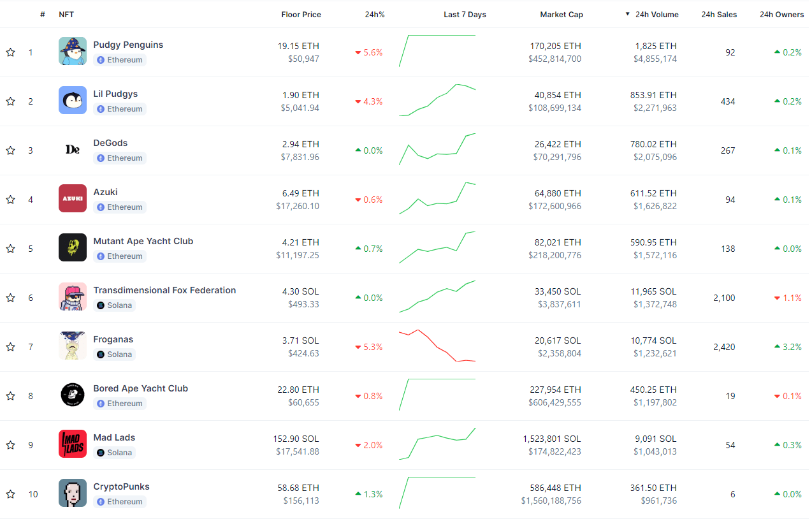Open the DeGods collection page
This screenshot has height=519, width=812.
pos(111,143)
